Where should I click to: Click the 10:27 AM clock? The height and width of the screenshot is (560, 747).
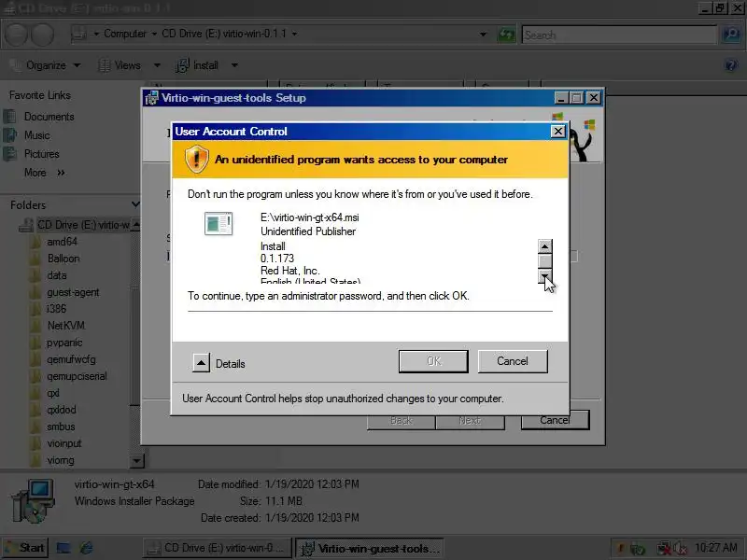click(716, 548)
